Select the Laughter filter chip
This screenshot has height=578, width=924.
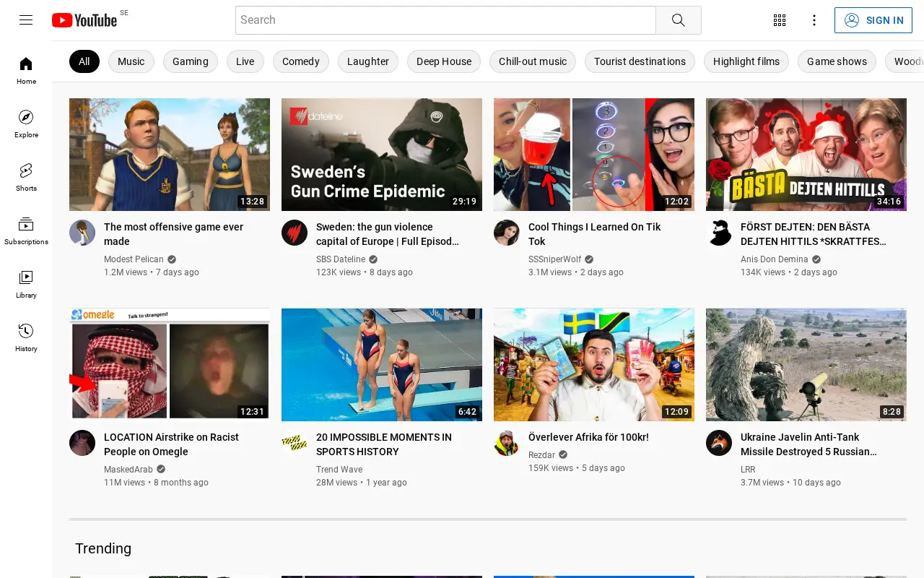click(368, 61)
